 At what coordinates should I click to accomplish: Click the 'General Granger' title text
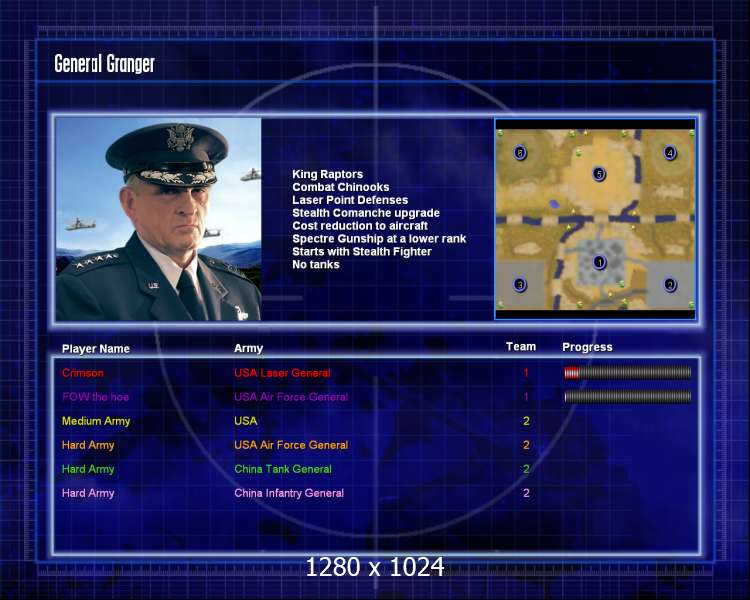(104, 64)
